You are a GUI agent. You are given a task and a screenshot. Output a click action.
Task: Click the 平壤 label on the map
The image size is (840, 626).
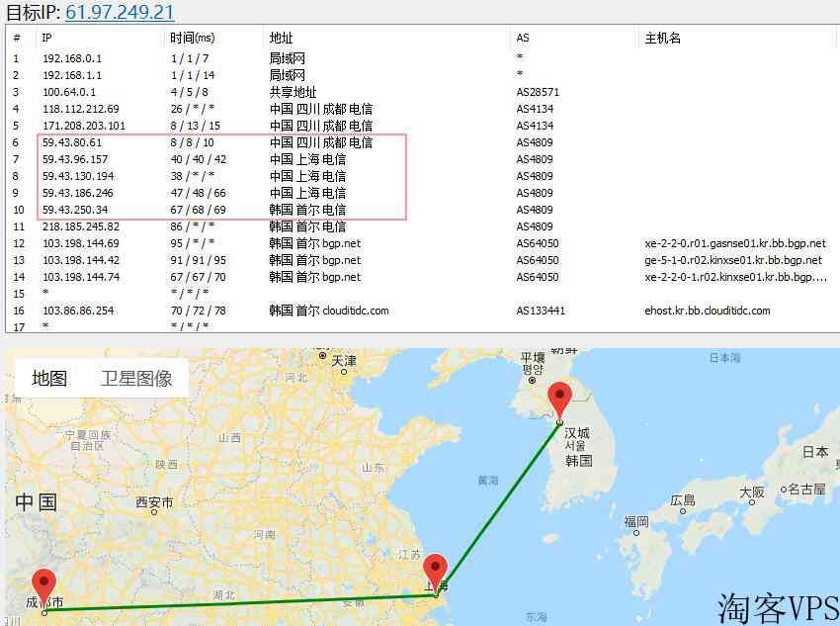tap(533, 357)
